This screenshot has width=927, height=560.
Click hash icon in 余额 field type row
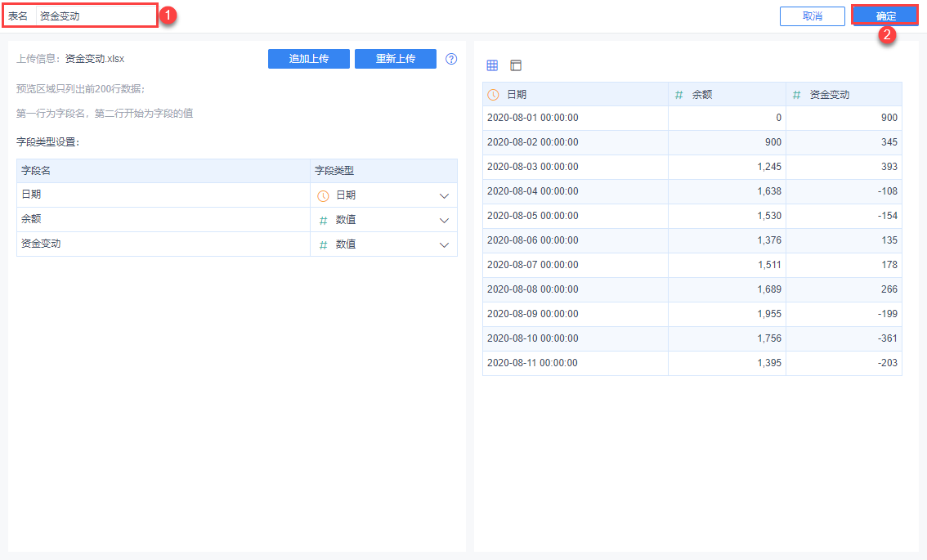pyautogui.click(x=323, y=221)
